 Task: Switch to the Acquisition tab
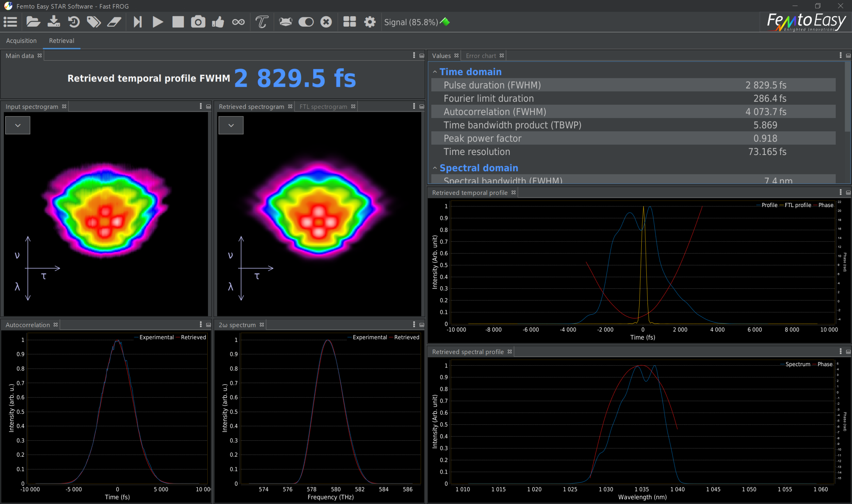21,41
